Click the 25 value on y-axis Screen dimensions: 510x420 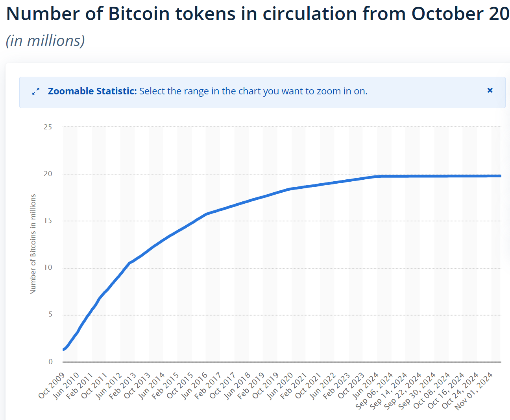click(48, 127)
